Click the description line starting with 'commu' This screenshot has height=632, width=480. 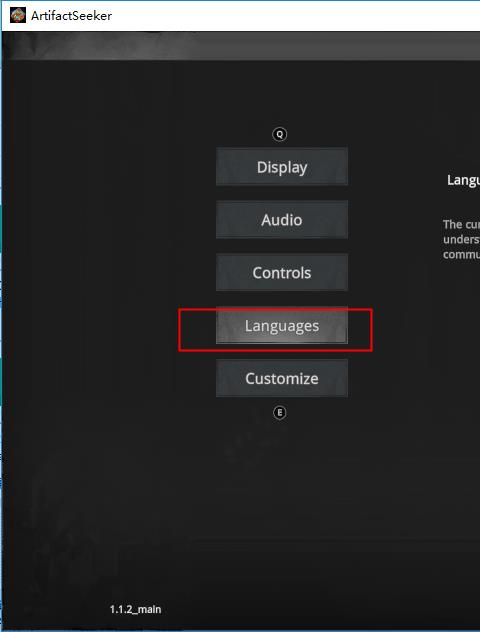coord(461,255)
